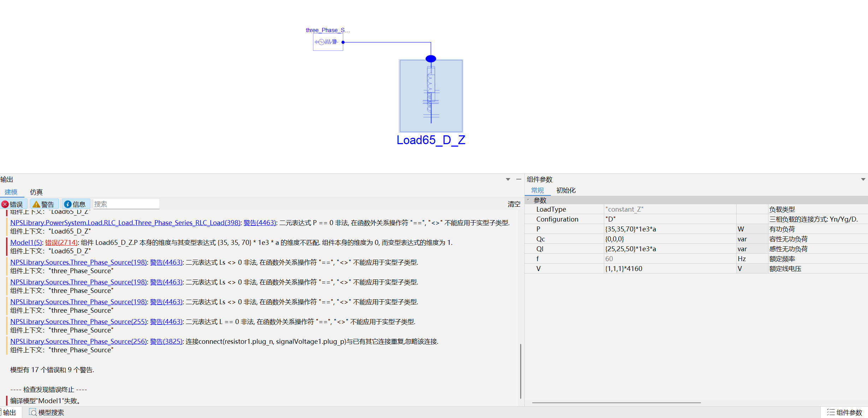Click the 模型搜索 magnifier icon

click(x=33, y=412)
